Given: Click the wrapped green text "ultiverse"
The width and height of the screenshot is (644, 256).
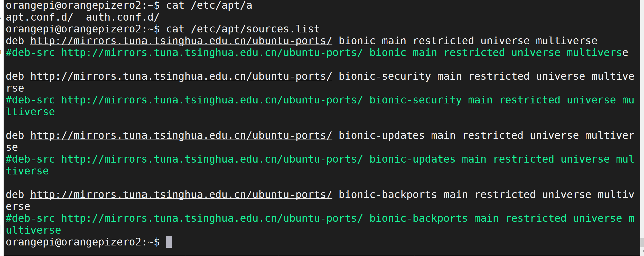Looking at the screenshot, I should click(x=33, y=230).
